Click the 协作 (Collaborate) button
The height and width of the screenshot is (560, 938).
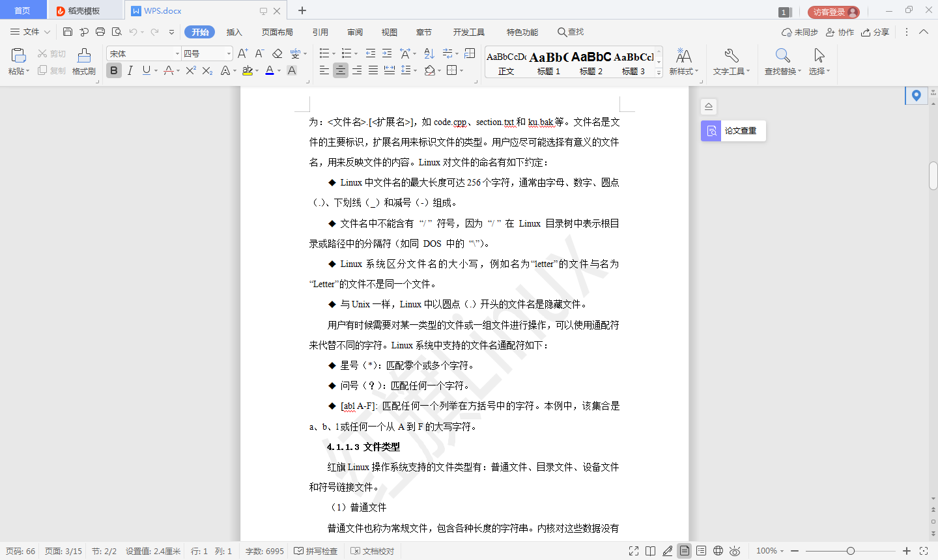pyautogui.click(x=840, y=32)
